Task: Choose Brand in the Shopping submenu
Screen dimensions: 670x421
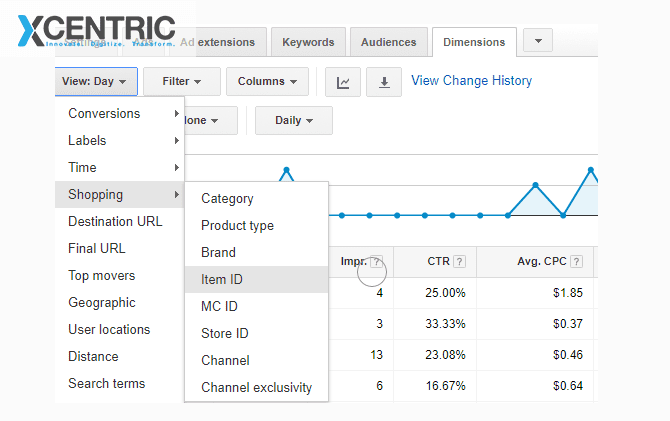Action: pos(218,252)
